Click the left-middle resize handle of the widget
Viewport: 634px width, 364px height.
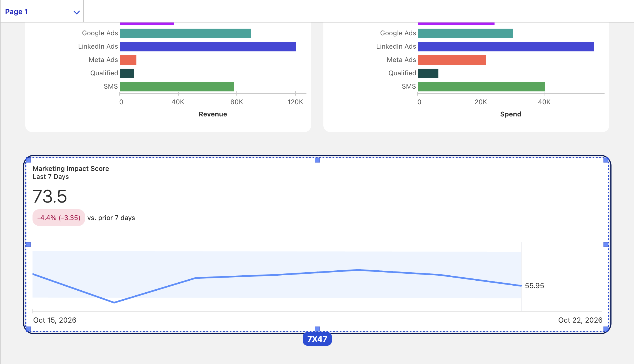(x=28, y=245)
